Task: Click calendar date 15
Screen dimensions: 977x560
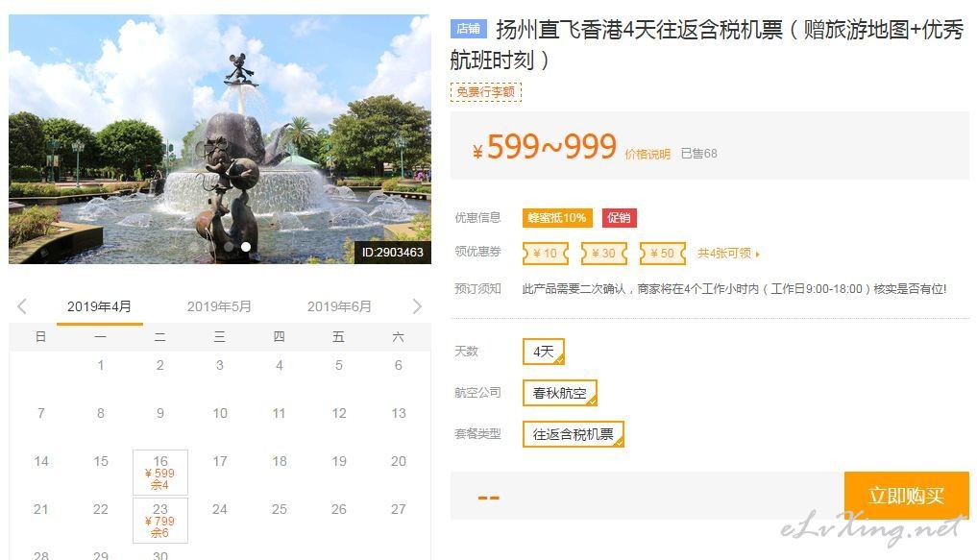Action: (101, 461)
